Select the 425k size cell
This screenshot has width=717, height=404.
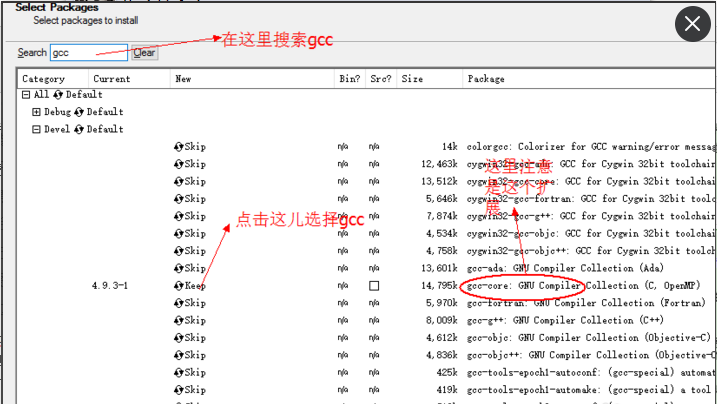click(x=447, y=372)
